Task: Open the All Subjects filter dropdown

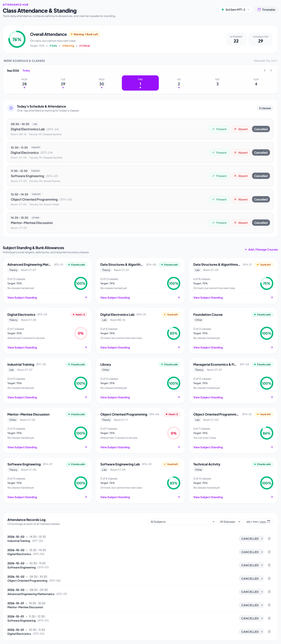Action: coord(182,522)
